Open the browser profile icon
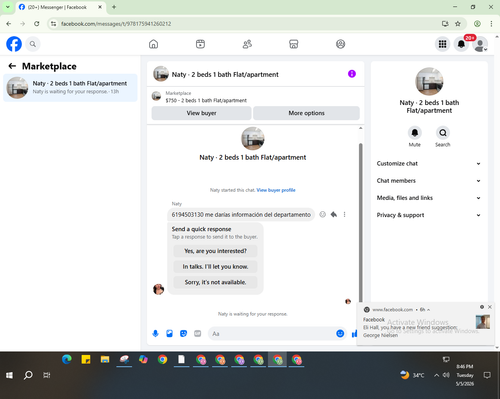 tap(477, 24)
